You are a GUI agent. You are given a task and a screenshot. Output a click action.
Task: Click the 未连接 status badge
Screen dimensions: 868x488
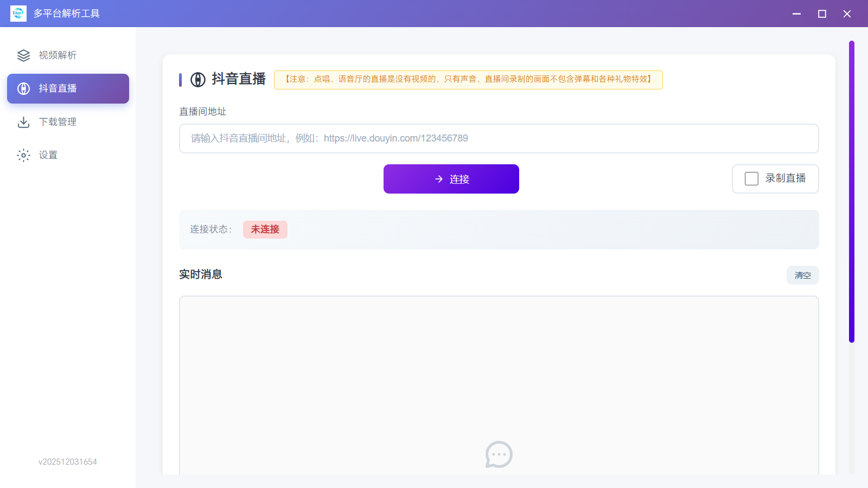265,229
